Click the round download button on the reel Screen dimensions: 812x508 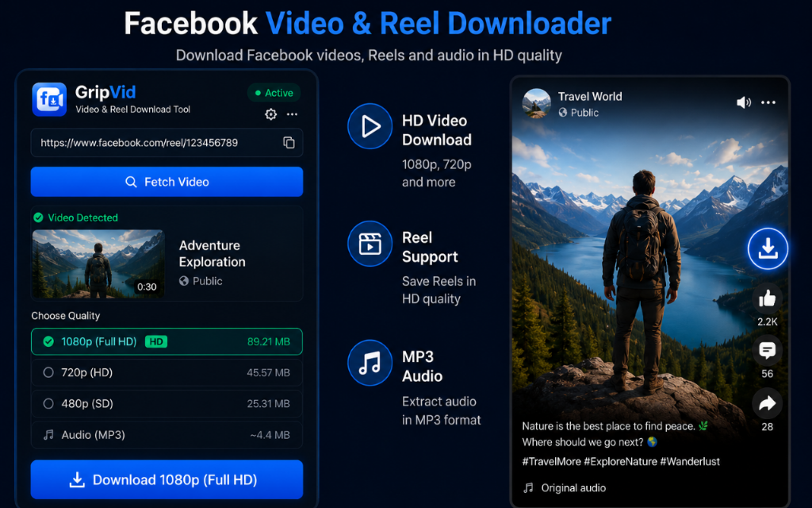[x=768, y=248]
